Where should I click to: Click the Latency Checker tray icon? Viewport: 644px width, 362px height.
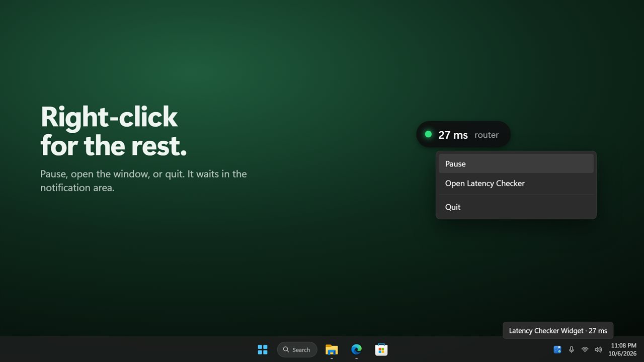557,349
